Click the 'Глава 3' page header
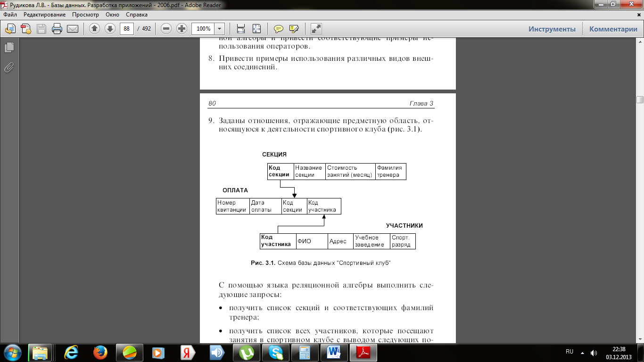Image resolution: width=644 pixels, height=362 pixels. (x=421, y=104)
